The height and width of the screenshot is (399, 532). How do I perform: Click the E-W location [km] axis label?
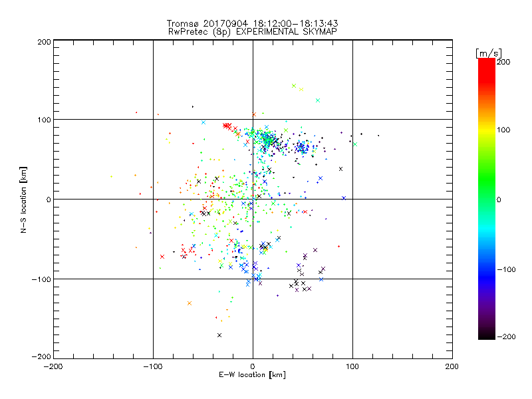(252, 375)
